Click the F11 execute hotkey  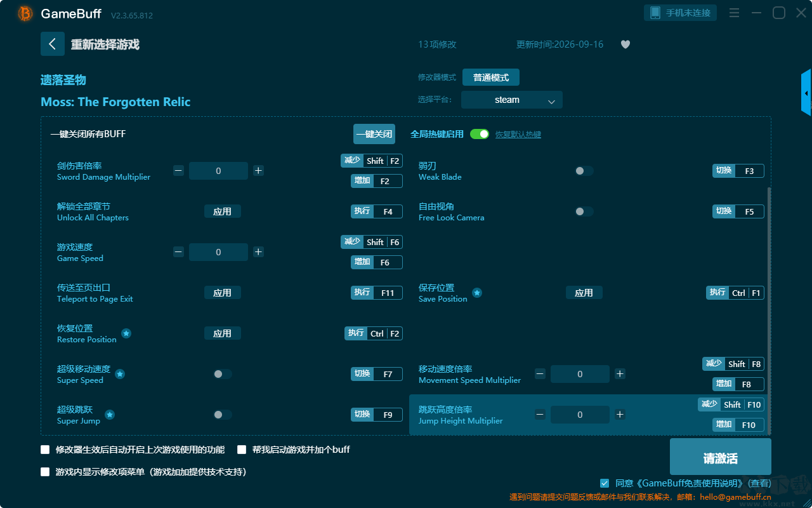click(377, 293)
